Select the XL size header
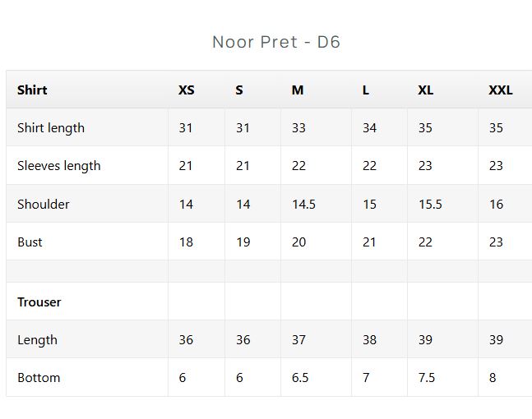The image size is (532, 419). (425, 90)
